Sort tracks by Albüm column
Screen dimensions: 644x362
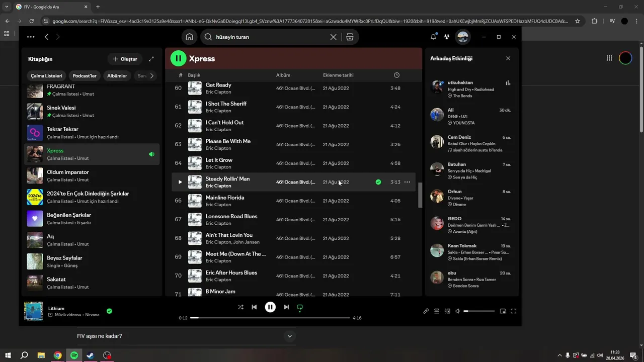[x=283, y=75]
